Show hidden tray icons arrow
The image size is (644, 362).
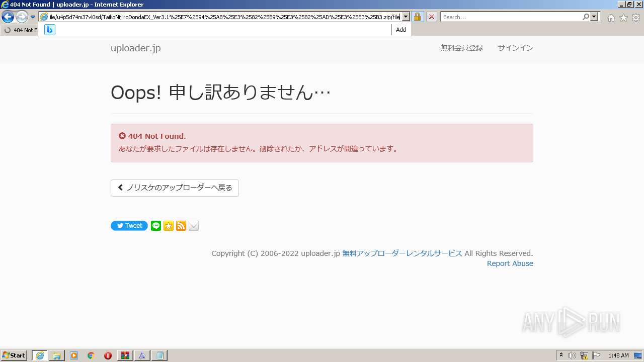[561, 355]
